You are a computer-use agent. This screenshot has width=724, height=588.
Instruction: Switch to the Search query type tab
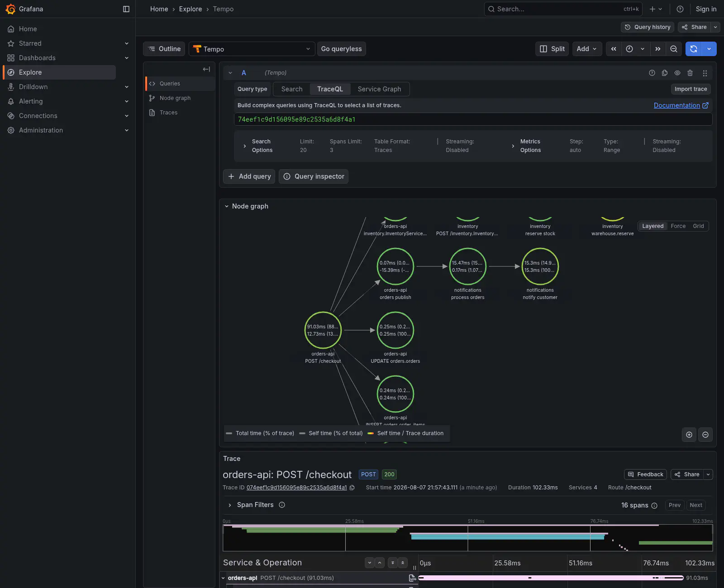[x=292, y=89]
